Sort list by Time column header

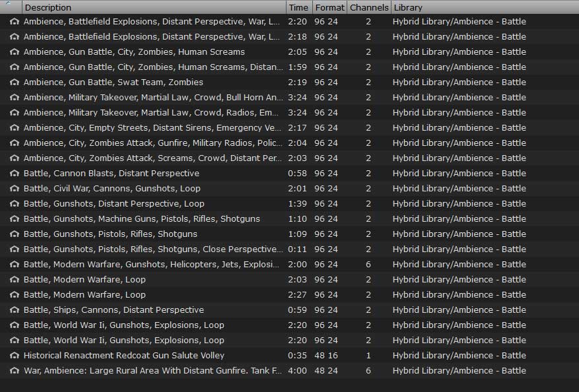click(x=298, y=7)
